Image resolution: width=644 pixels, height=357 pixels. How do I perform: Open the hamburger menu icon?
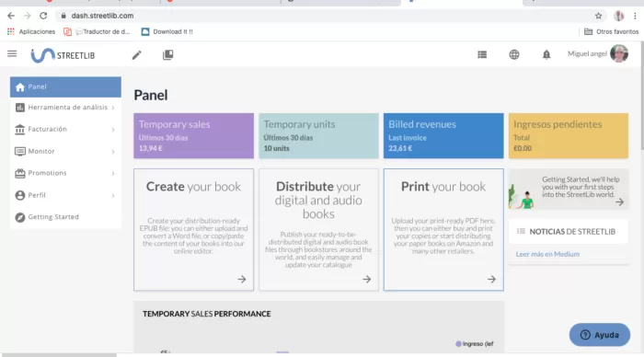[12, 53]
